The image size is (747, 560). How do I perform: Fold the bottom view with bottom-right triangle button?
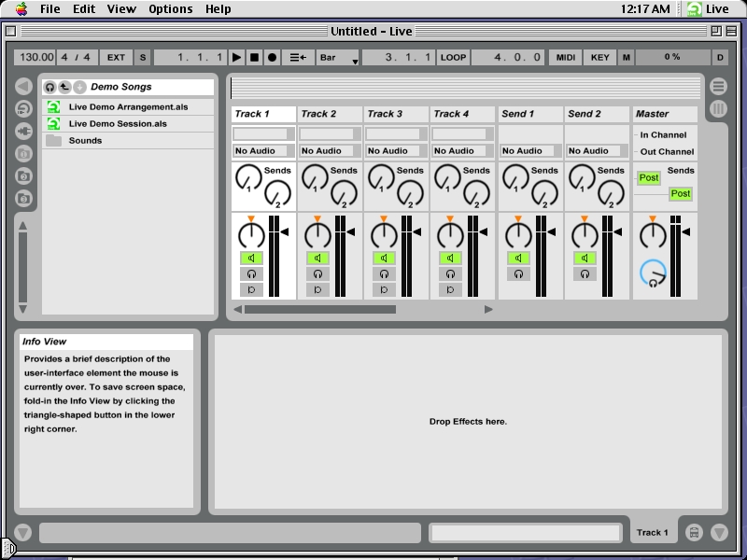719,532
